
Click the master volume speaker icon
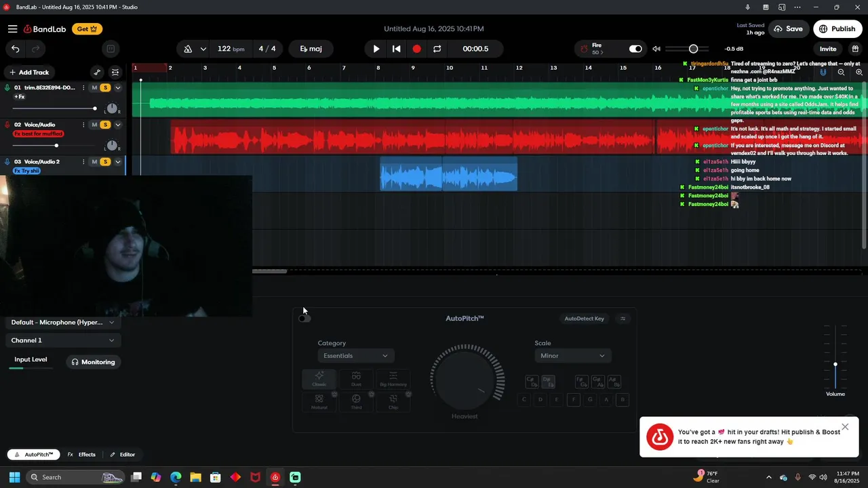pyautogui.click(x=656, y=49)
